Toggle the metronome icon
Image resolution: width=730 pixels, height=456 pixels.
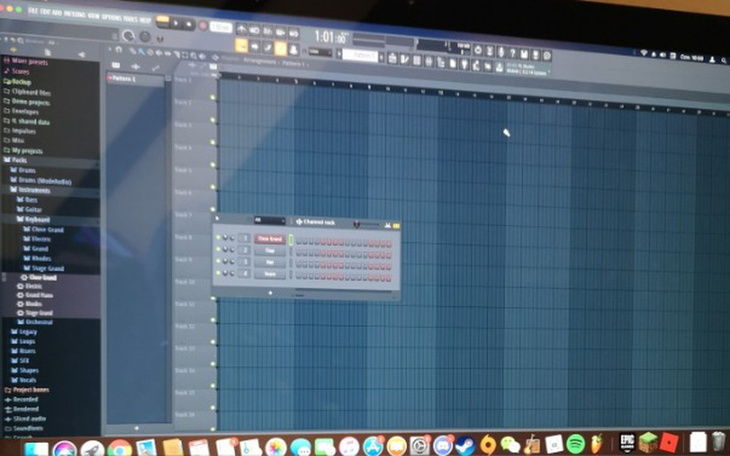coord(242,30)
